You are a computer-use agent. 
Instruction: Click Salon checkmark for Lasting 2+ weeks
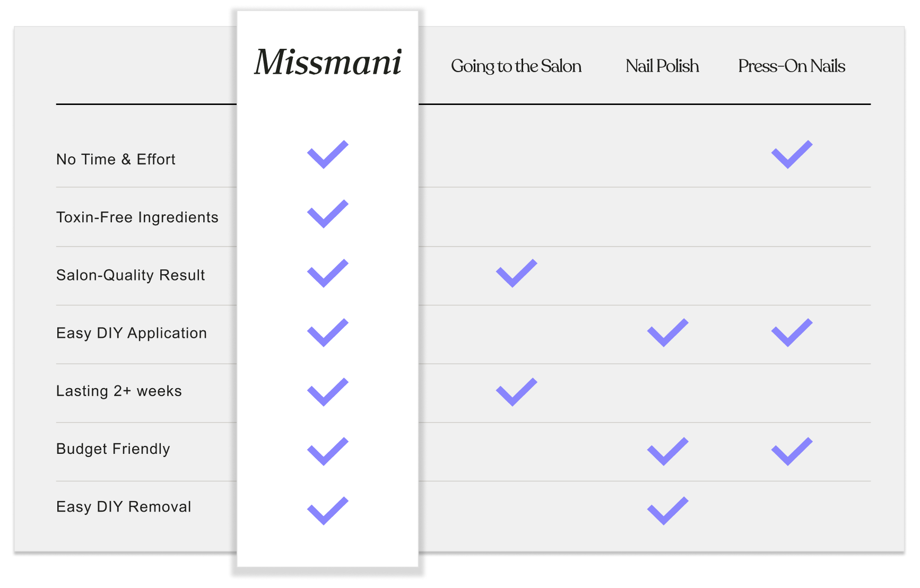(x=516, y=392)
